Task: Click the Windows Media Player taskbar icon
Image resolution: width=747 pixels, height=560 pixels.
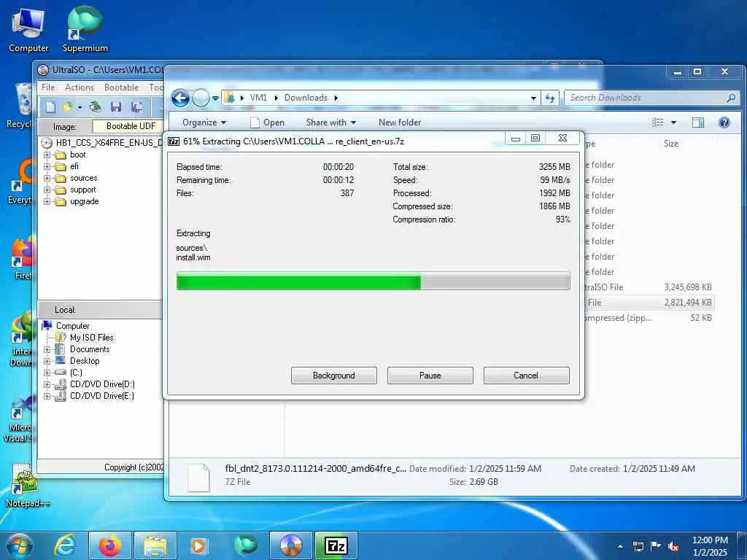Action: [x=198, y=545]
